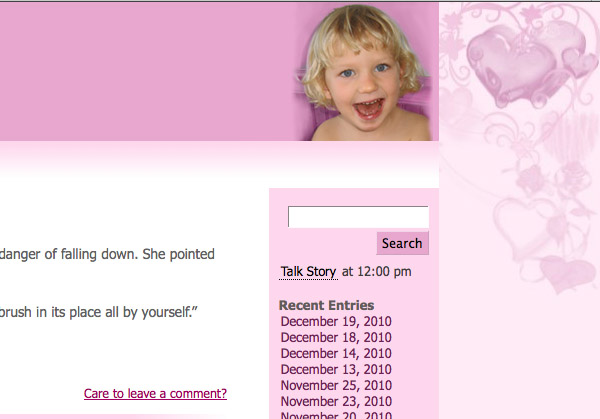This screenshot has width=600, height=419.
Task: Click the Care to leave a comment link
Action: tap(155, 394)
